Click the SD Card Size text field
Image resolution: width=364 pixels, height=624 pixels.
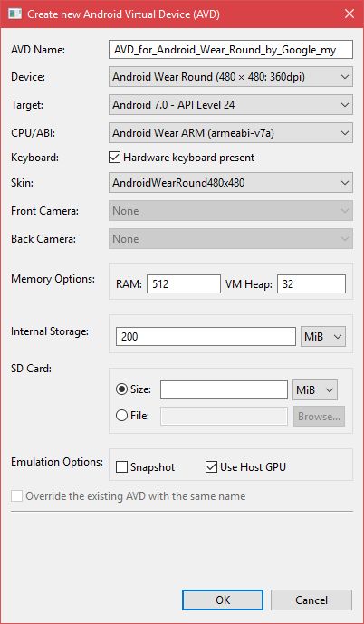(x=224, y=390)
